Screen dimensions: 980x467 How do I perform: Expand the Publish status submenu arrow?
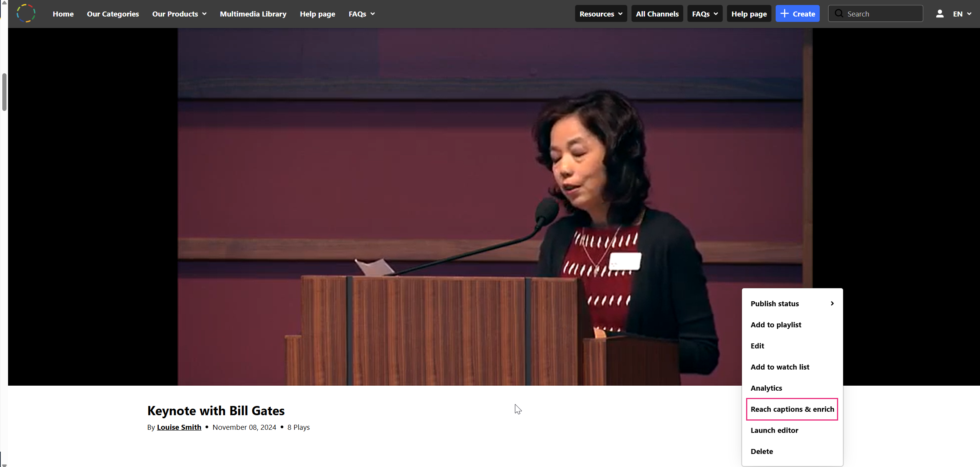(832, 304)
